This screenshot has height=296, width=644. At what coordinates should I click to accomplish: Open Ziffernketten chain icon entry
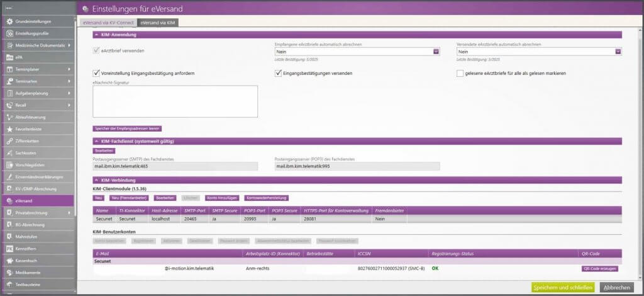point(9,141)
